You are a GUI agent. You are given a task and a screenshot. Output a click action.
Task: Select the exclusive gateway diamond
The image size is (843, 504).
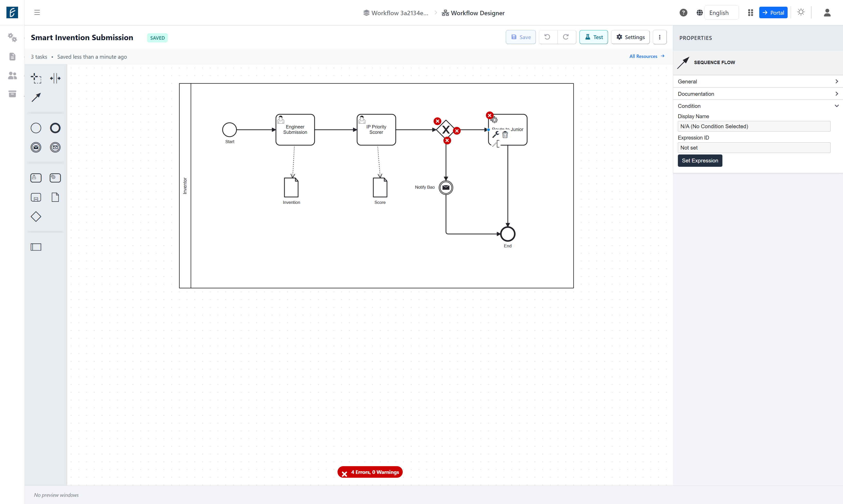pyautogui.click(x=446, y=130)
